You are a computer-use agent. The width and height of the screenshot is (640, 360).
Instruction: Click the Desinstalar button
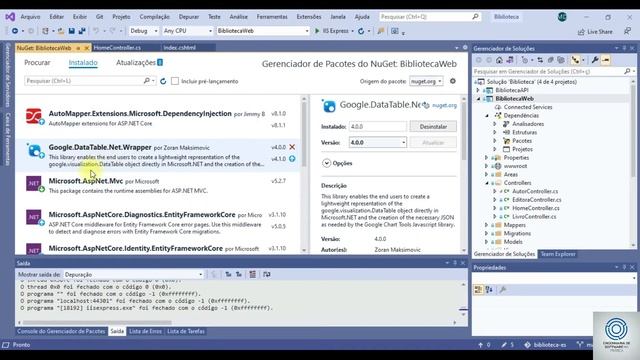pos(433,127)
